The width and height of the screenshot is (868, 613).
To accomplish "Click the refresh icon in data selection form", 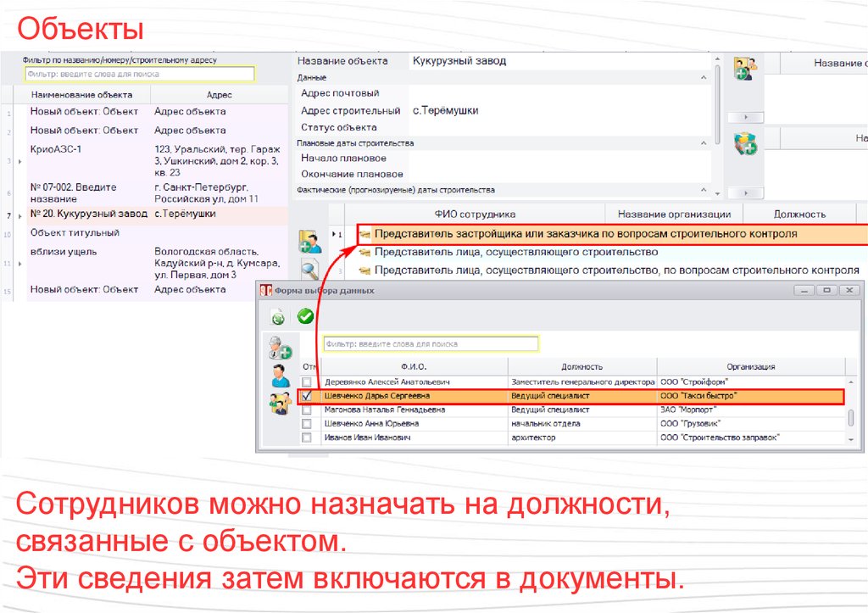I will click(x=278, y=316).
